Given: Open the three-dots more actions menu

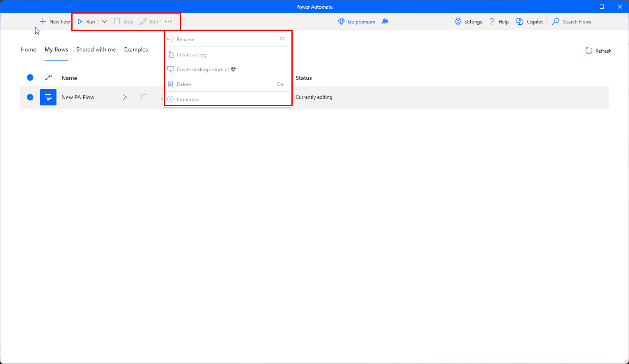Looking at the screenshot, I should point(168,22).
